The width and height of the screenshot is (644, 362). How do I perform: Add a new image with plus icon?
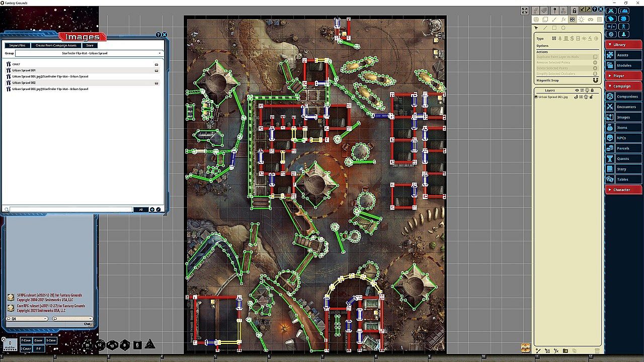pyautogui.click(x=152, y=210)
